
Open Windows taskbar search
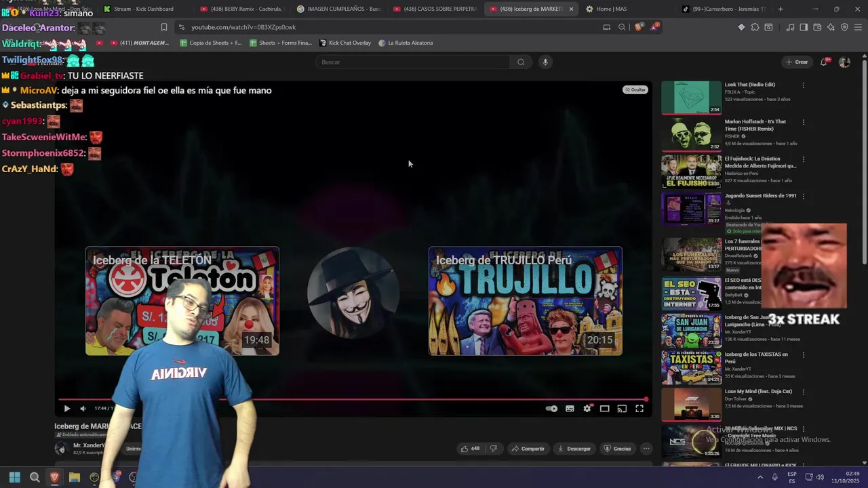(35, 477)
